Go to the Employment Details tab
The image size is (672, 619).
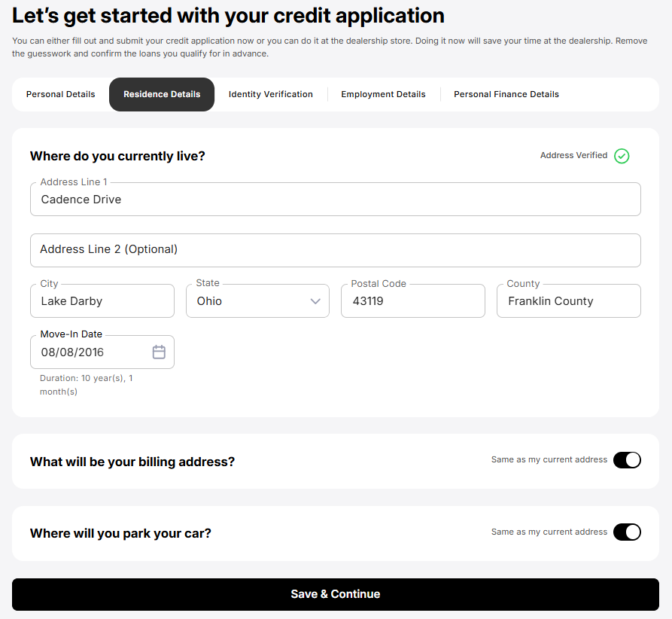[x=383, y=94]
